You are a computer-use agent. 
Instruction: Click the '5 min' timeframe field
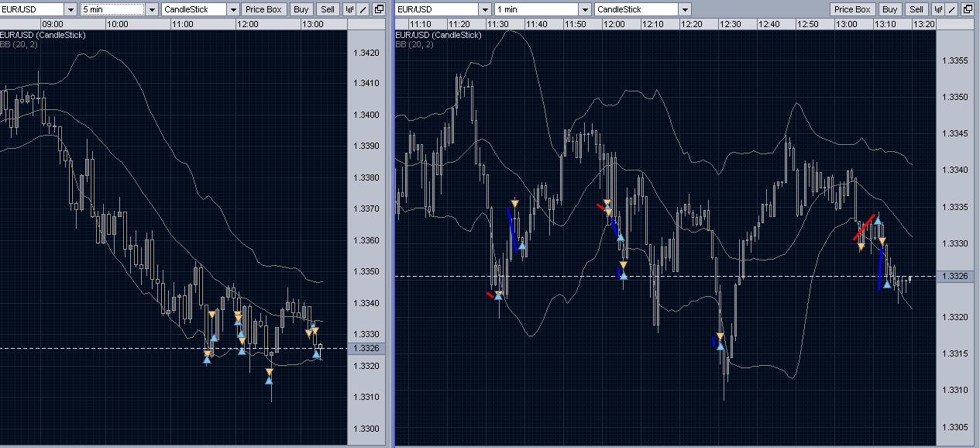[x=112, y=9]
